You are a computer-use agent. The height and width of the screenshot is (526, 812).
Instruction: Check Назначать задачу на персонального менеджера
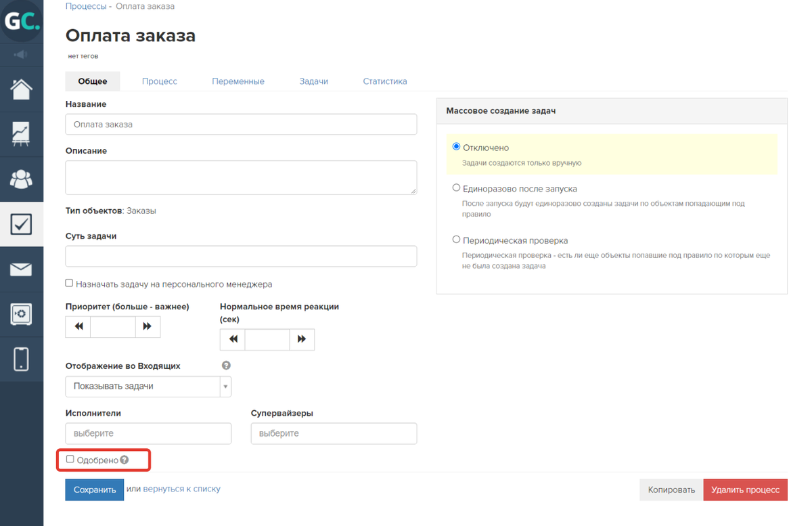(x=68, y=284)
